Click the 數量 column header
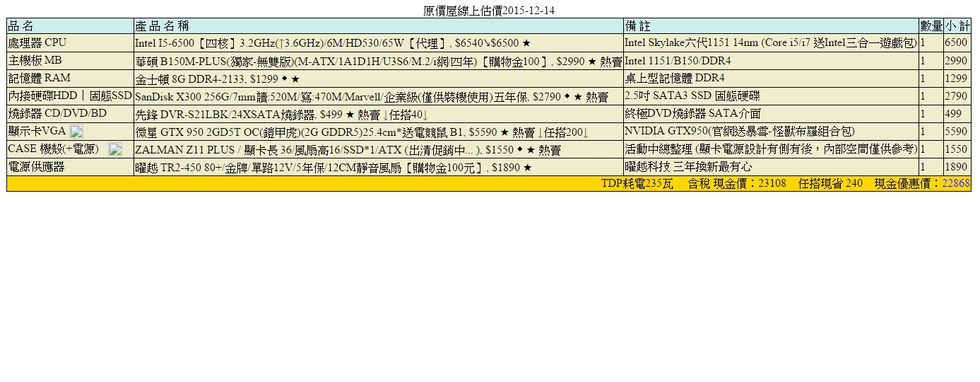 (x=931, y=25)
